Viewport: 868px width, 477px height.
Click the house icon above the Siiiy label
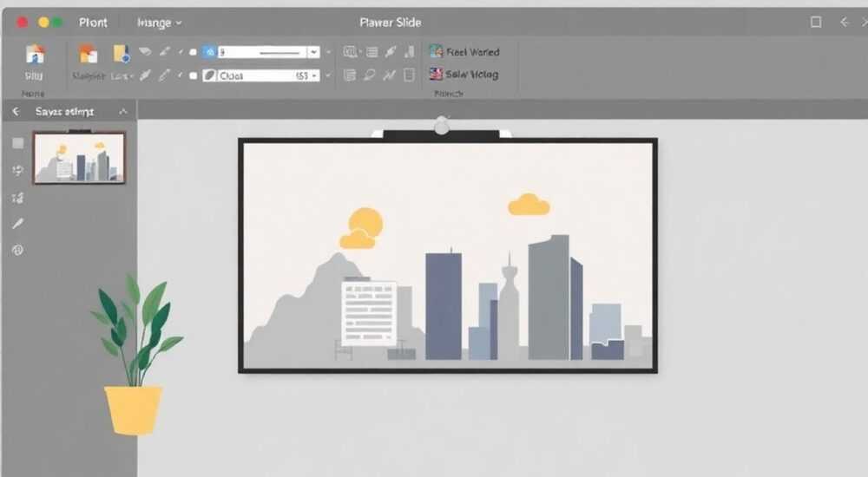tap(35, 55)
